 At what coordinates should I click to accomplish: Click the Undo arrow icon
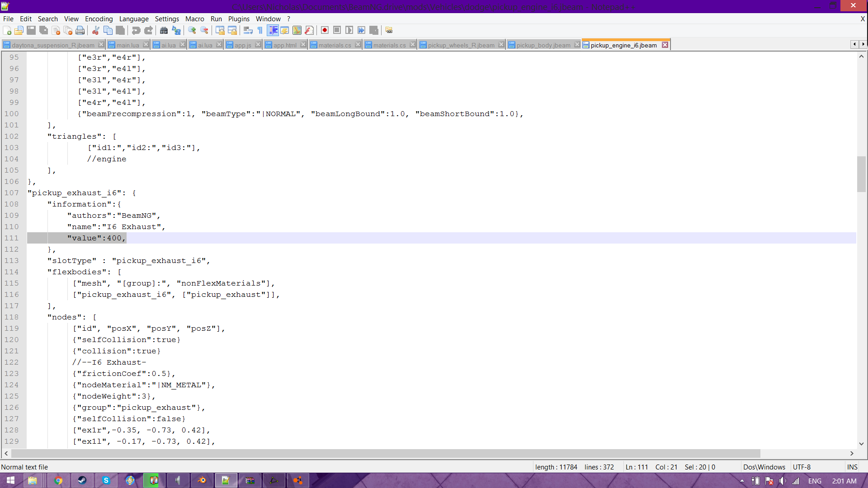point(136,30)
